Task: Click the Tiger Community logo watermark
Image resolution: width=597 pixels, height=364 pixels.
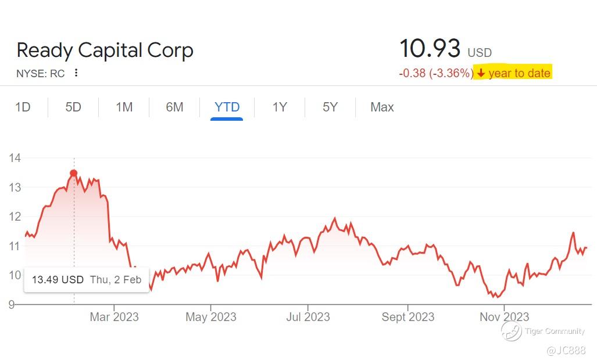Action: 512,331
